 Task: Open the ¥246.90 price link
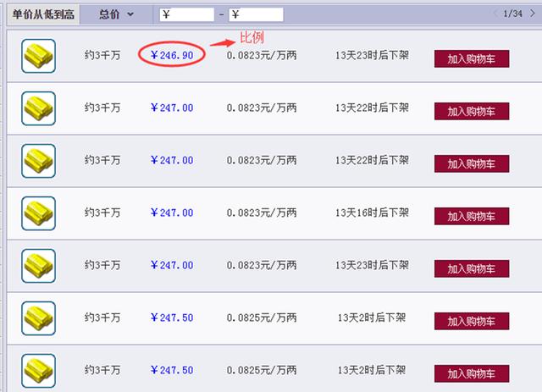172,55
